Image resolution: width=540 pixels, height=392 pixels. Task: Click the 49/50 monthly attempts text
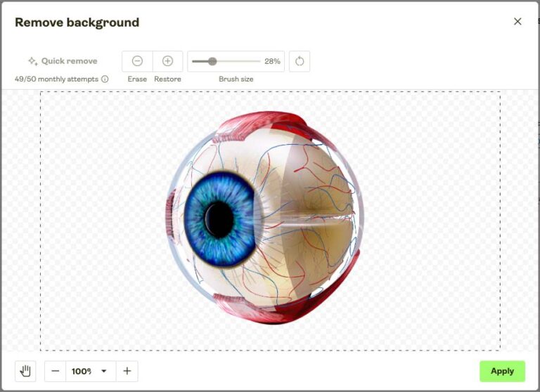coord(56,79)
